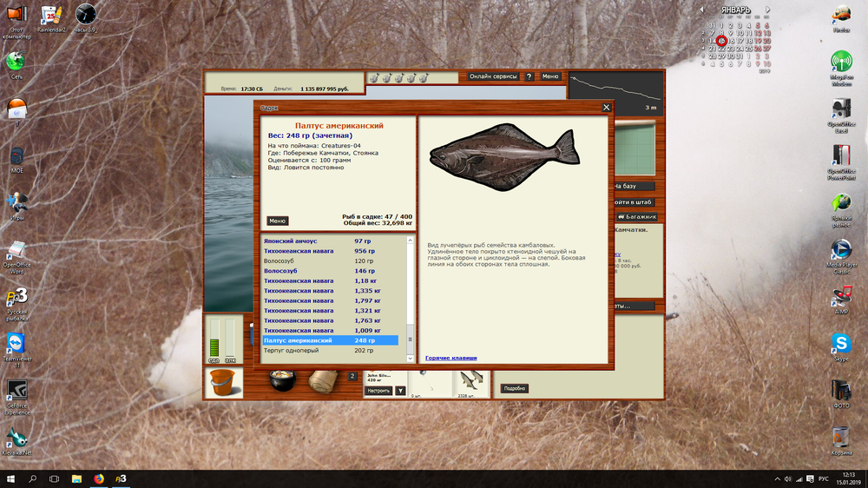868x488 pixels.
Task: Click the question mark help button
Action: click(529, 76)
